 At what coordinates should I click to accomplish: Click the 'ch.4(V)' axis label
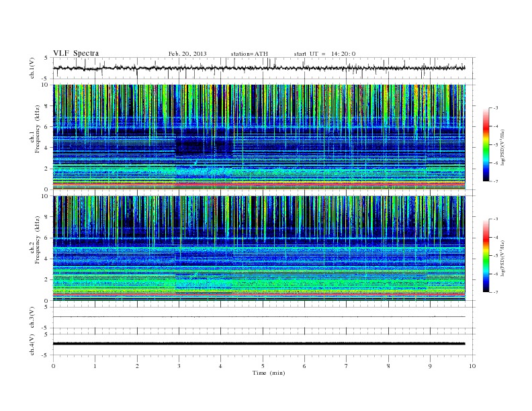click(32, 345)
